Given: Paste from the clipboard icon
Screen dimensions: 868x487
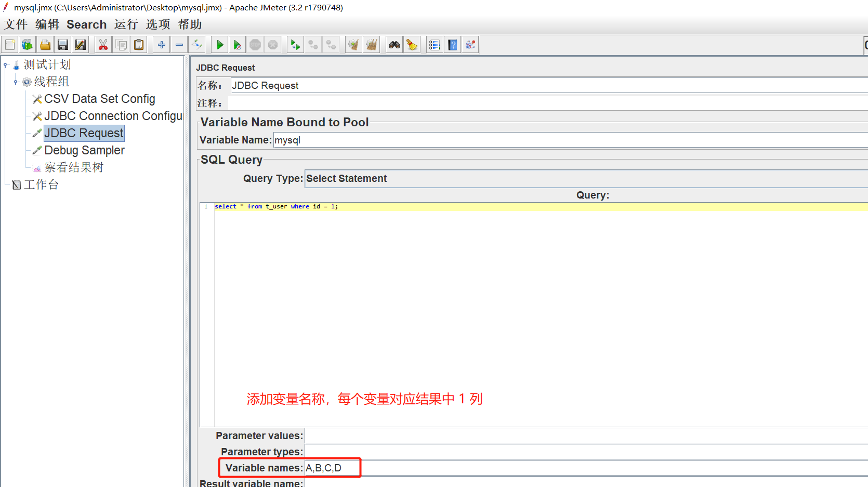Looking at the screenshot, I should [x=139, y=45].
